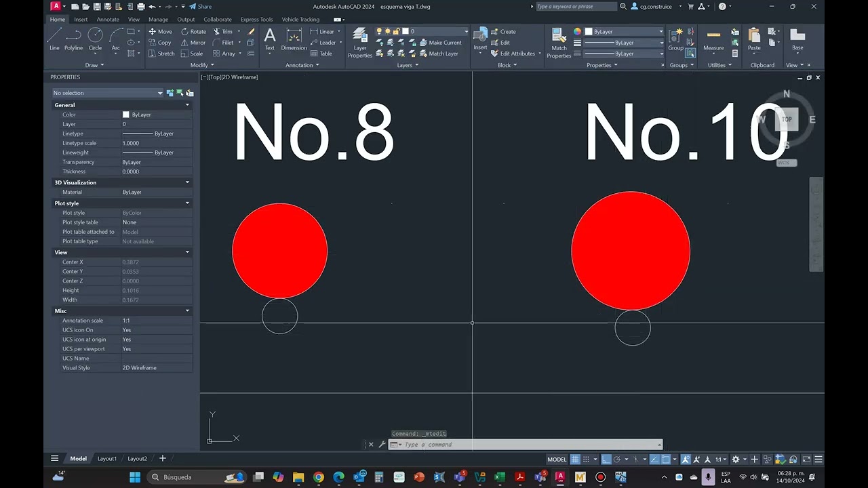
Task: Select the Line tool
Action: [54, 39]
